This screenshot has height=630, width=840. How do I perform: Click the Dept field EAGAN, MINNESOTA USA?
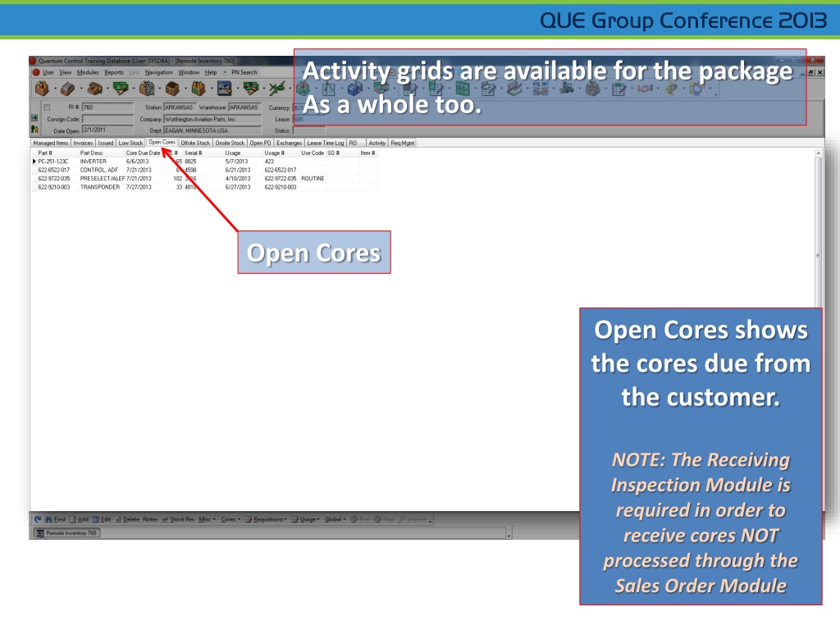point(212,130)
